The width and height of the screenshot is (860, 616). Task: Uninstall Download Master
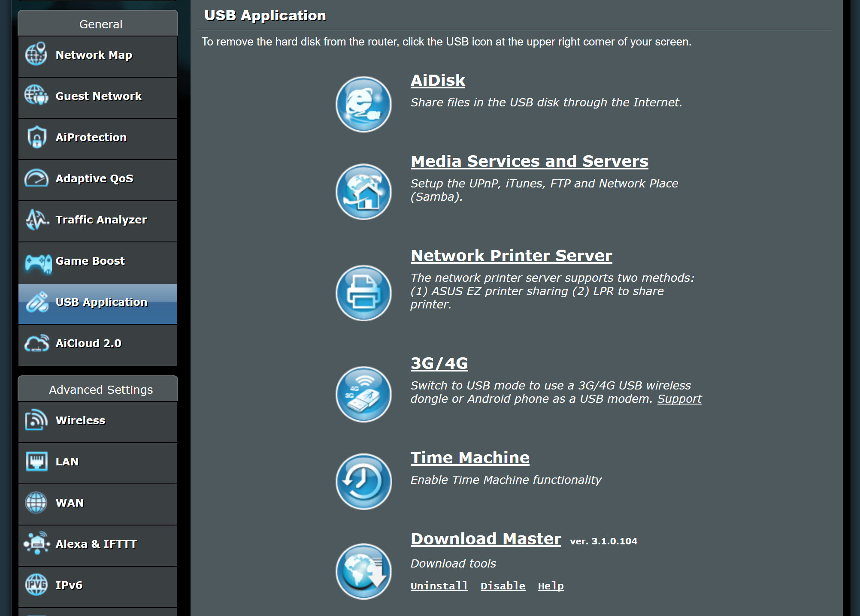[439, 586]
